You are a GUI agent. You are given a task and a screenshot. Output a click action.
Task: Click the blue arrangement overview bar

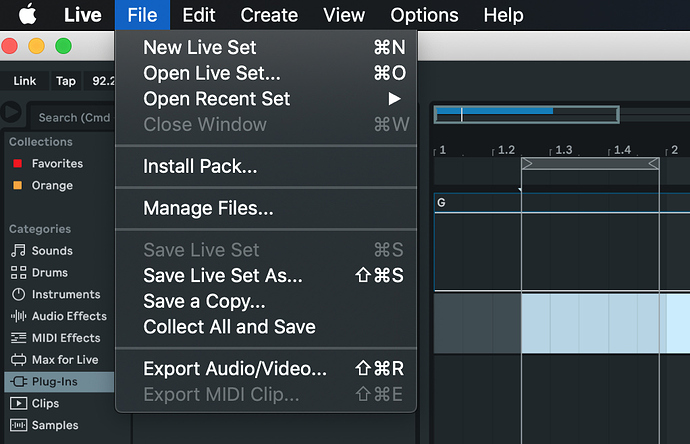(495, 111)
